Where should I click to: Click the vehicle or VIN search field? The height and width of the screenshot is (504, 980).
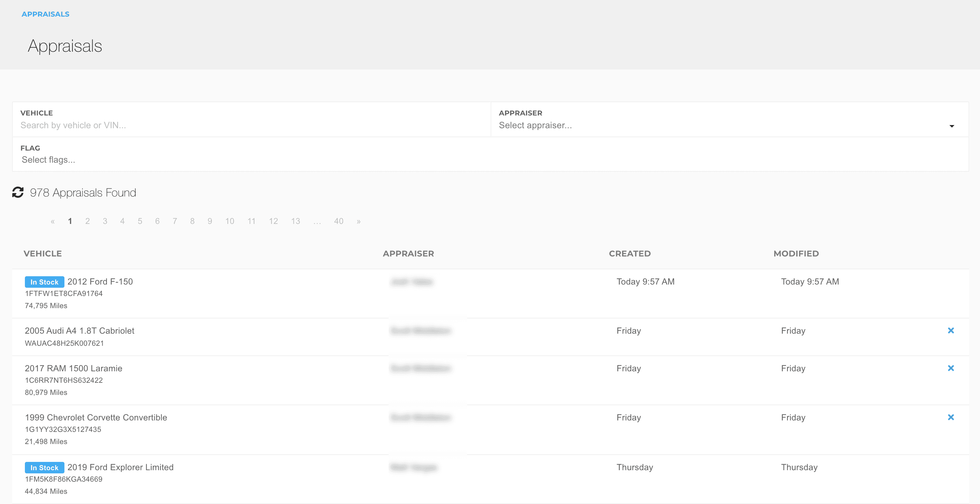point(251,125)
